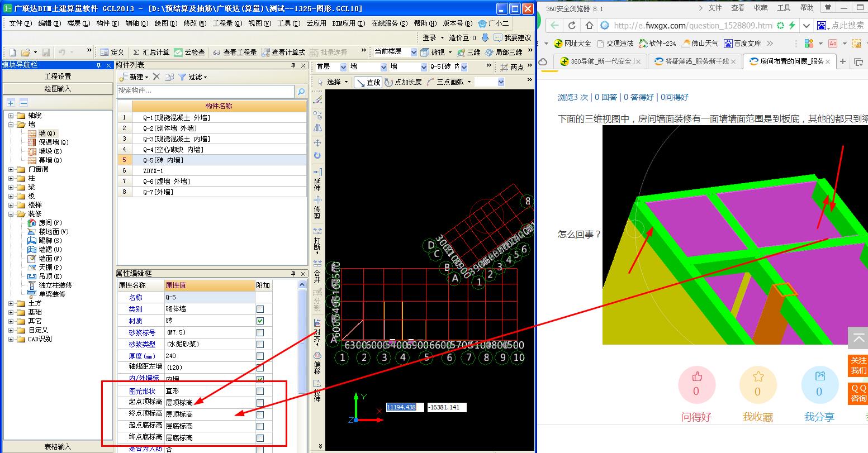Toggle the 厚度(mm) attach checkbox
The height and width of the screenshot is (453, 868).
pyautogui.click(x=260, y=356)
